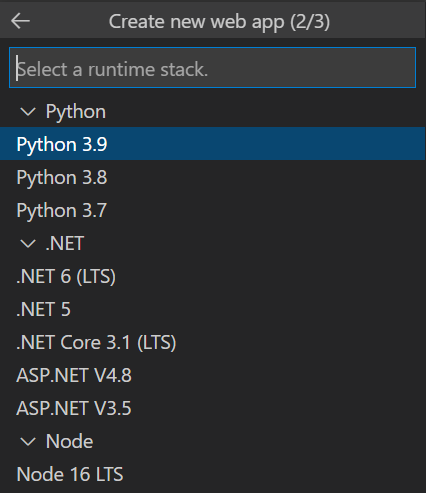Click the 'Select a runtime stack' search box
Image resolution: width=426 pixels, height=493 pixels.
tap(212, 68)
